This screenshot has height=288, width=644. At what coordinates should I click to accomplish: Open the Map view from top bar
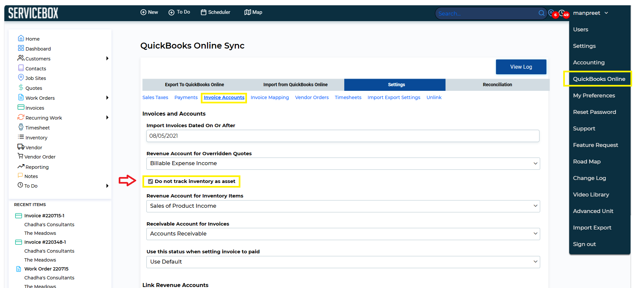coord(253,12)
